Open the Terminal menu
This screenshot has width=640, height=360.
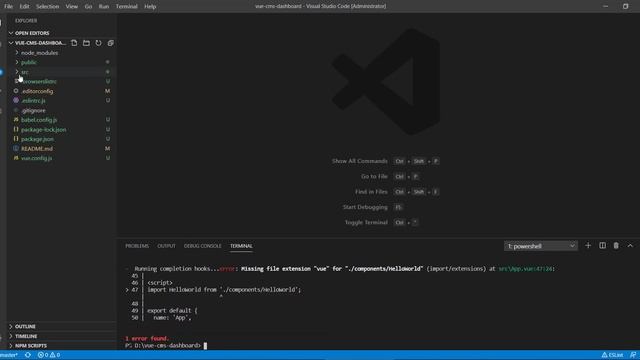click(x=127, y=7)
